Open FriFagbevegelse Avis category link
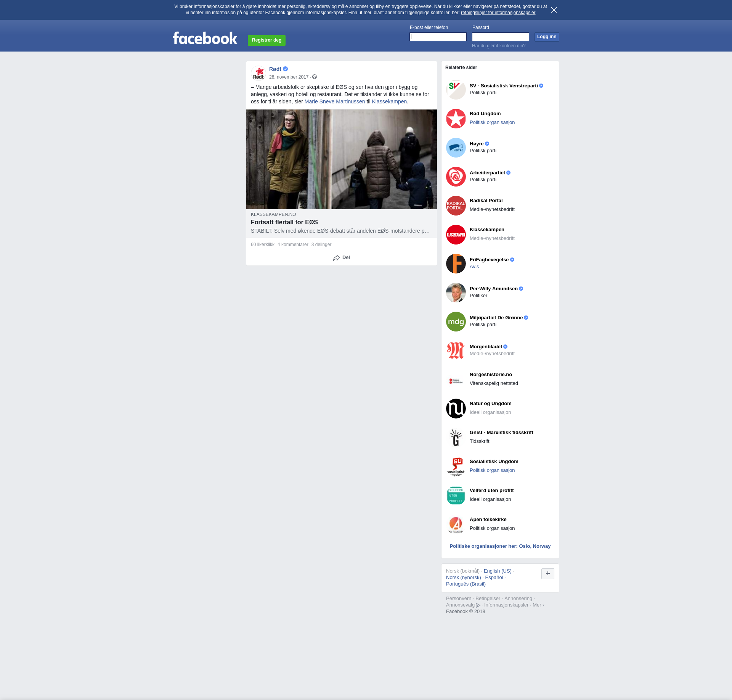This screenshot has height=700, width=732. click(474, 267)
